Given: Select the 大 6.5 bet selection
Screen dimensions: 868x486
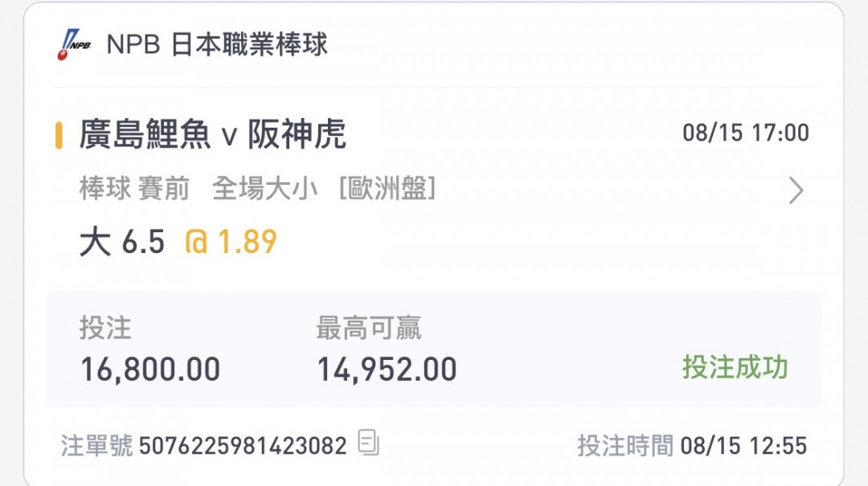Looking at the screenshot, I should click(122, 242).
